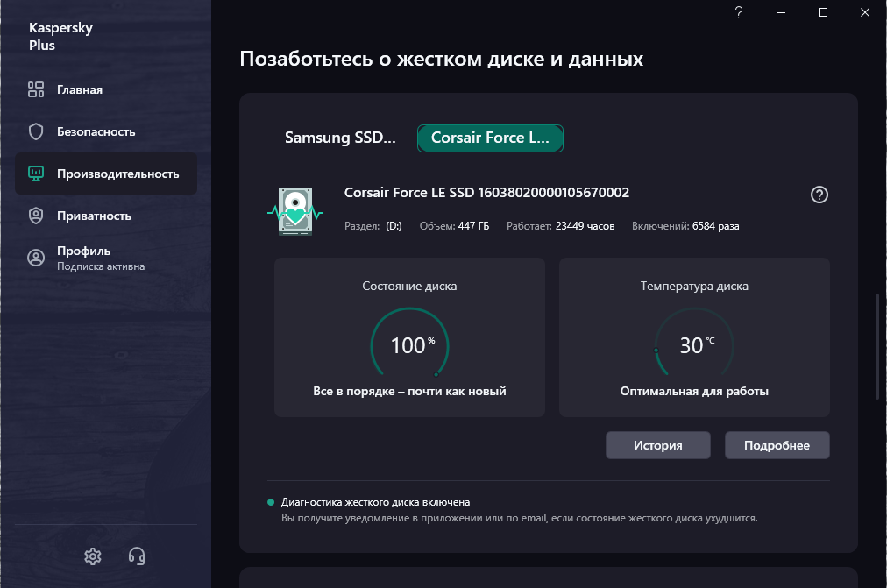
Task: Click the Состояние диска card title
Action: click(409, 286)
